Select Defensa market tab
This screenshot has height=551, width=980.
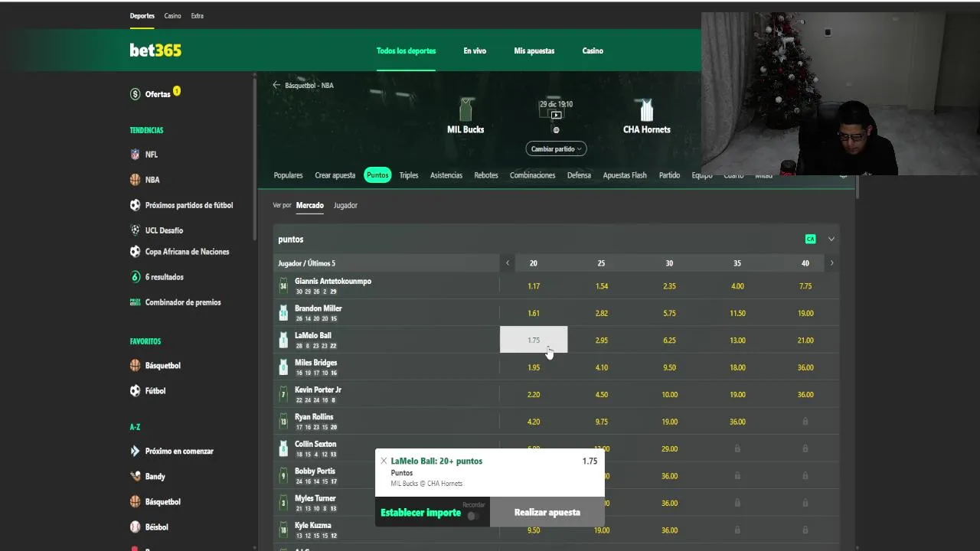pos(579,175)
